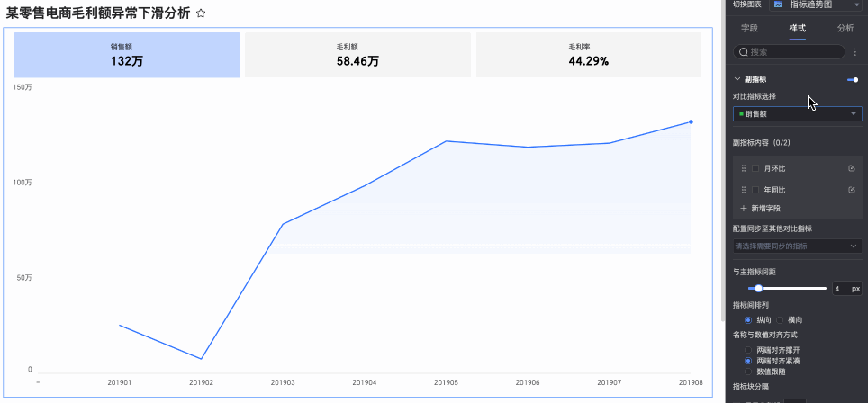
Task: Select the 毛利率 metric card
Action: pyautogui.click(x=589, y=55)
